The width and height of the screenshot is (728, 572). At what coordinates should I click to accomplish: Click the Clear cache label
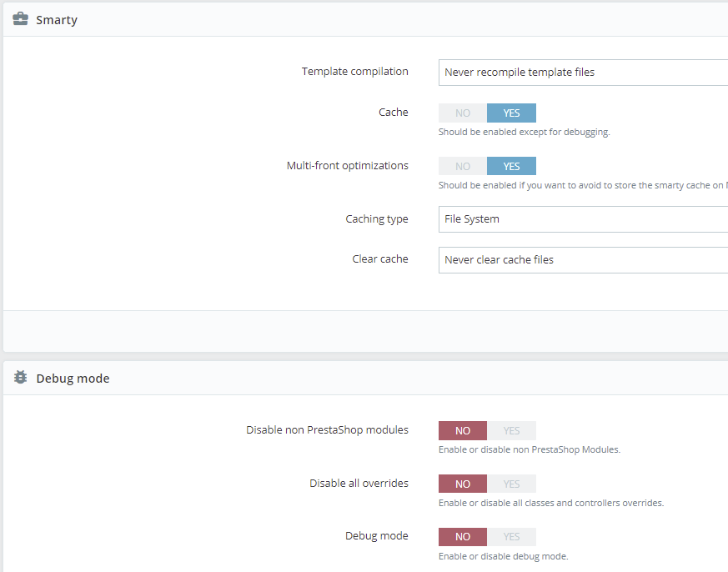(x=380, y=259)
